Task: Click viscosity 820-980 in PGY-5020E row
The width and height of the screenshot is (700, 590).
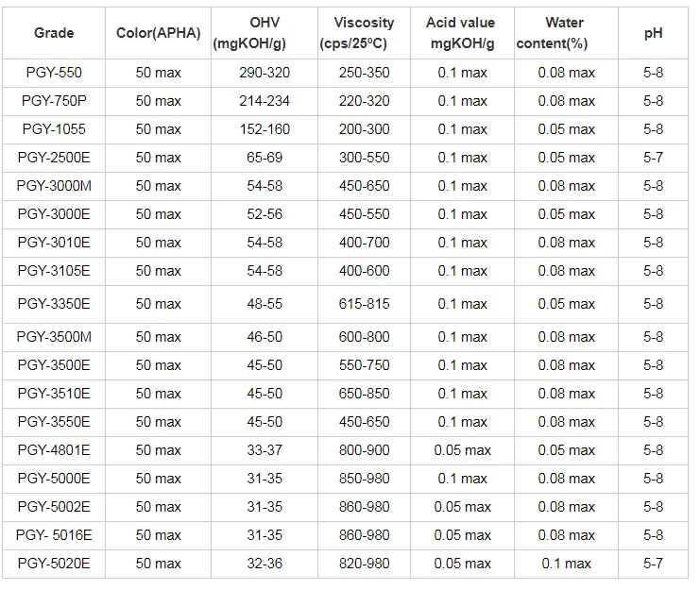Action: pyautogui.click(x=365, y=564)
